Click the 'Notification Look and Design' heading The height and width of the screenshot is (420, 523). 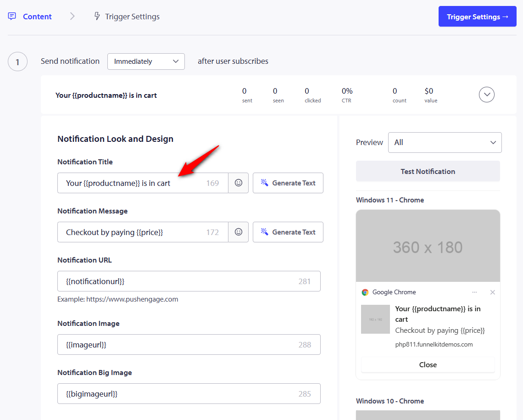pyautogui.click(x=116, y=139)
